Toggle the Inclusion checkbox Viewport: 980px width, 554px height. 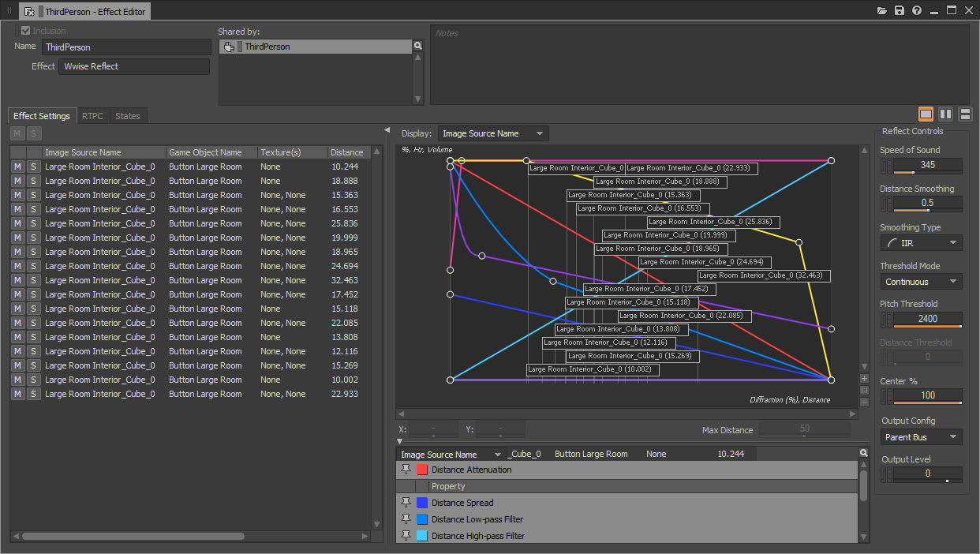pos(26,31)
